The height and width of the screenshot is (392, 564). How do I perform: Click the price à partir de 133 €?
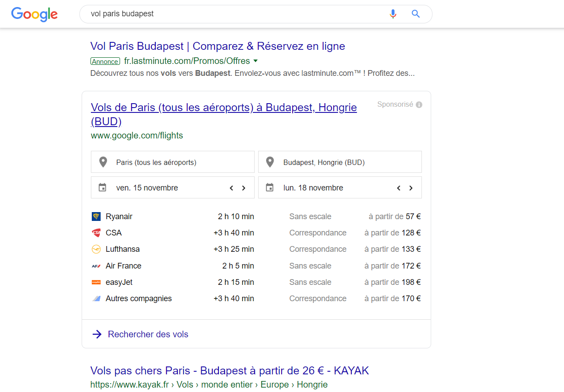pos(393,249)
